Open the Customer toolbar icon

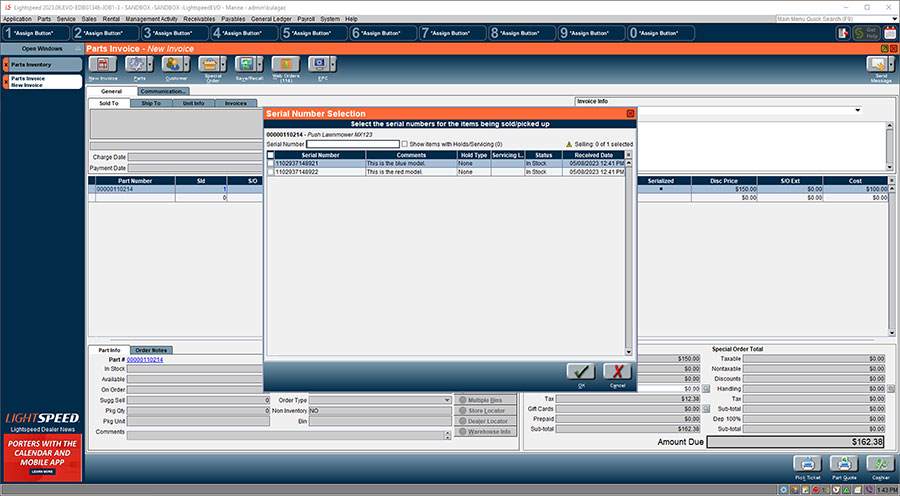point(172,64)
